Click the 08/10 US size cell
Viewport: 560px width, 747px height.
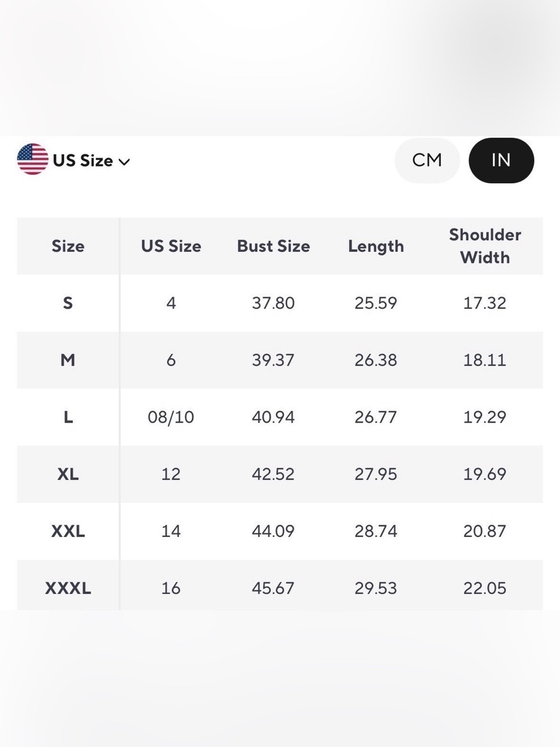tap(171, 417)
